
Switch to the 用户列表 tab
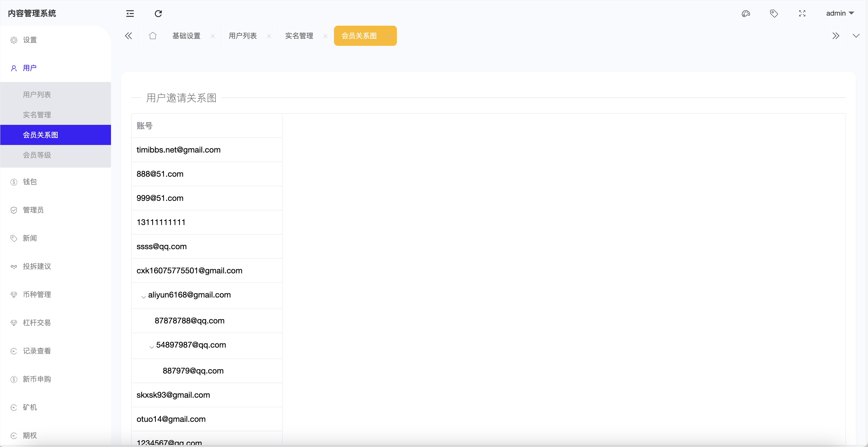coord(243,36)
